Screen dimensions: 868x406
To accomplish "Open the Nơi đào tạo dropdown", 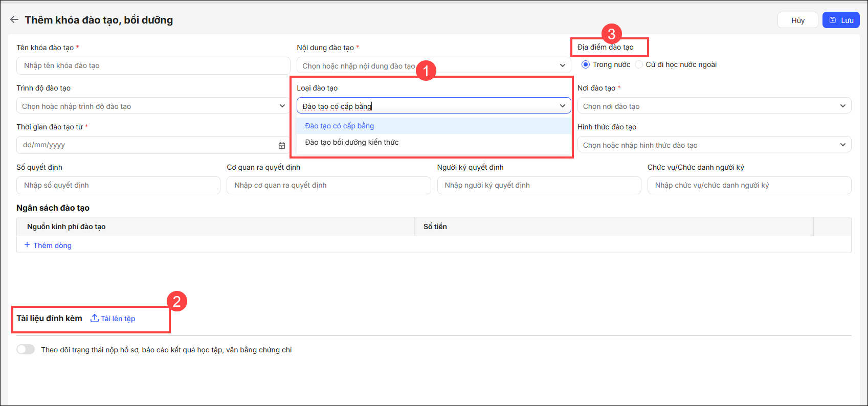I will pyautogui.click(x=842, y=106).
